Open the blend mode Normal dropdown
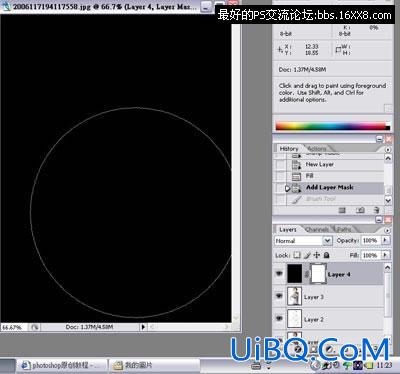The width and height of the screenshot is (400, 374). pyautogui.click(x=303, y=240)
